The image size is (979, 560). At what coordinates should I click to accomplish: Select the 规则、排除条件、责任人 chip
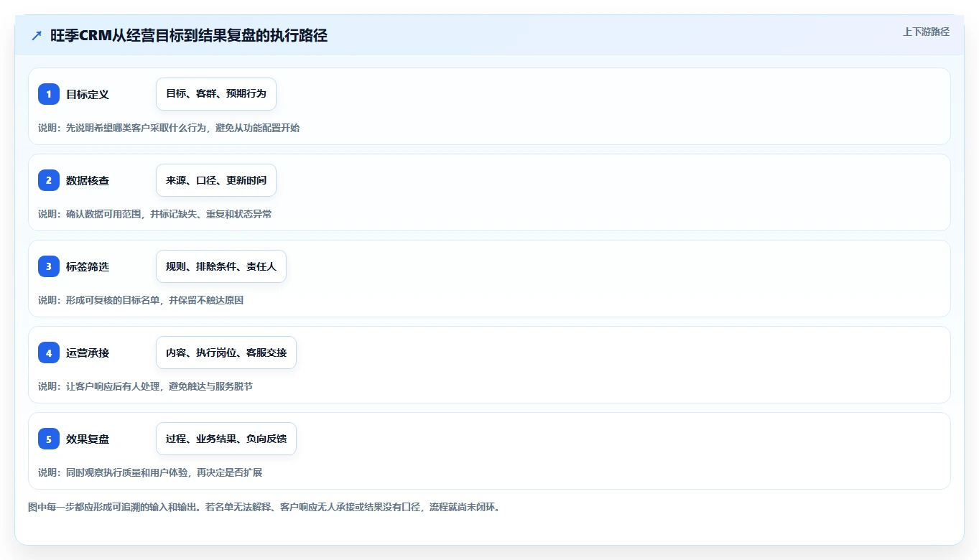(221, 266)
